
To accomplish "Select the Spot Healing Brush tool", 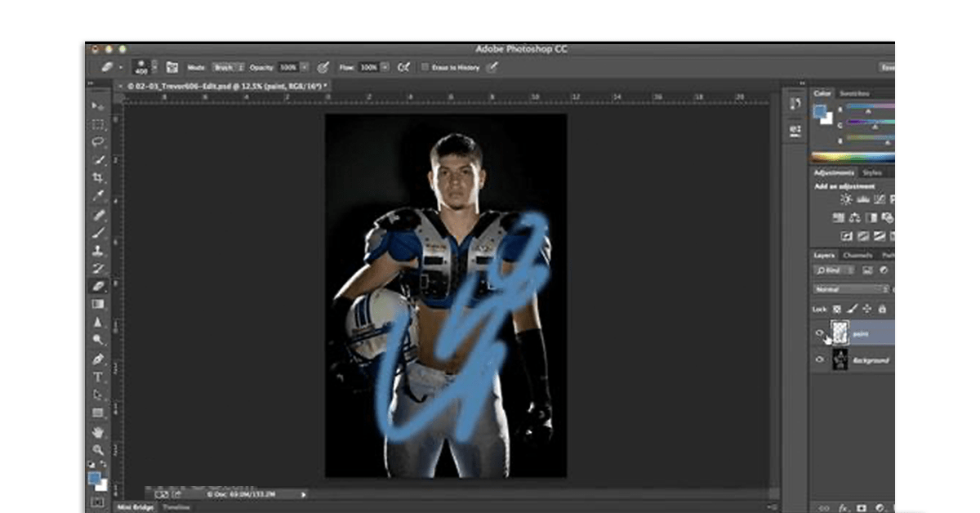I will click(98, 216).
